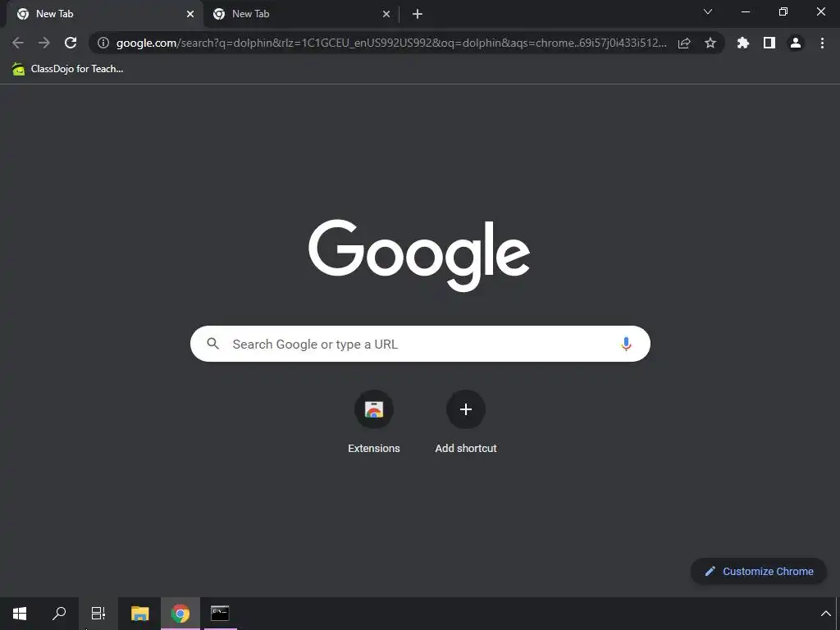The height and width of the screenshot is (630, 840).
Task: Open the side panel icon
Action: [769, 43]
